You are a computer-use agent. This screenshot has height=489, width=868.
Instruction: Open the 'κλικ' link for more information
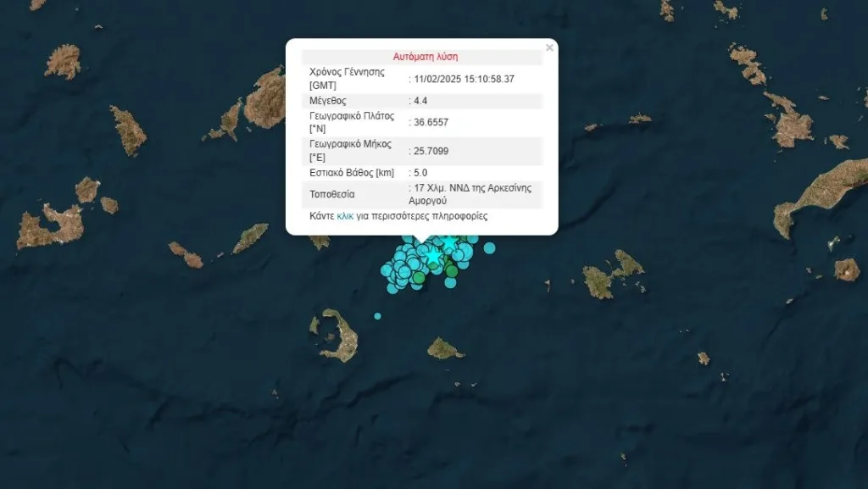[x=345, y=216]
